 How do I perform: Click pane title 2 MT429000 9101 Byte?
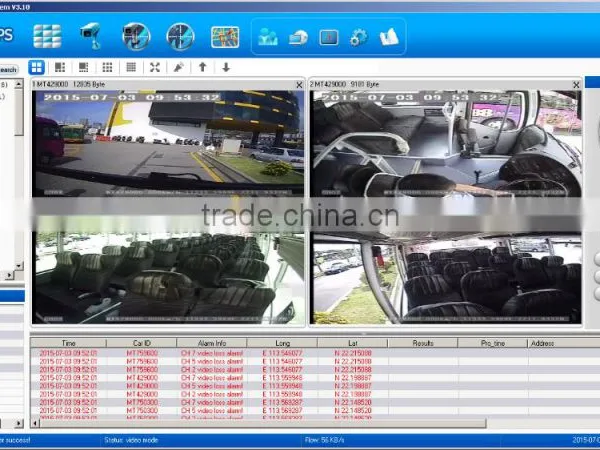(x=344, y=85)
